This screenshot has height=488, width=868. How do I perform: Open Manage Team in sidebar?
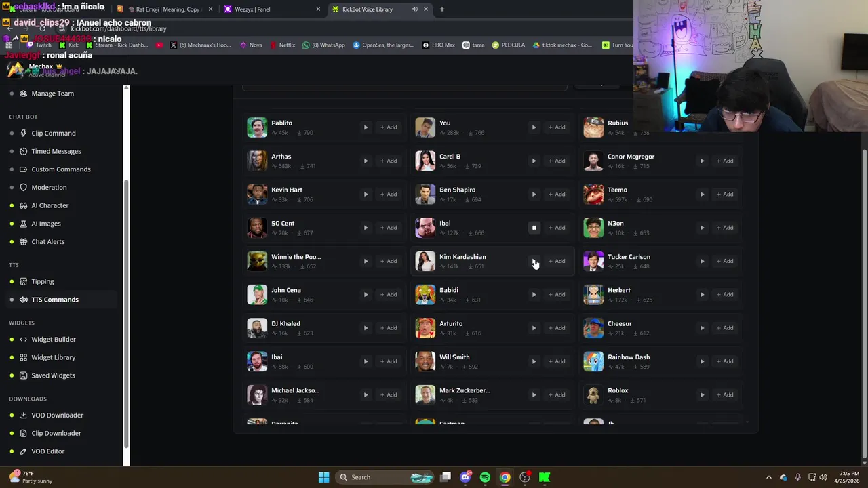pyautogui.click(x=52, y=94)
